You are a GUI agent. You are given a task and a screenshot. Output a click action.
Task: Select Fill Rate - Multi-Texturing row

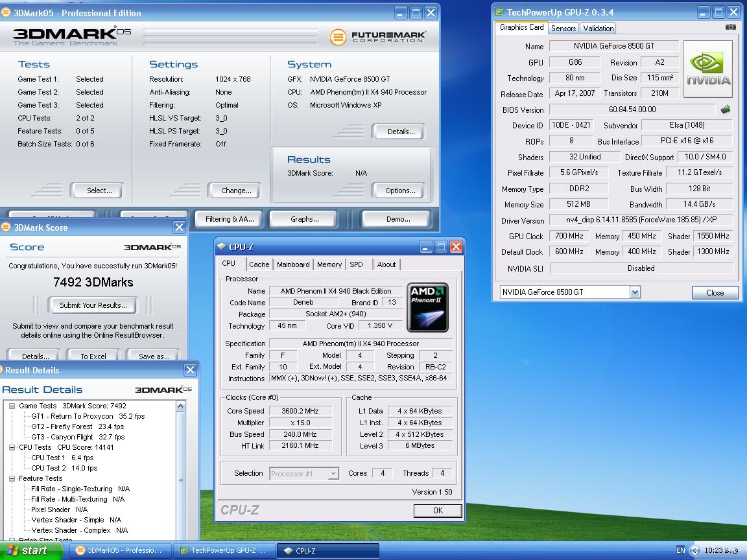point(78,500)
